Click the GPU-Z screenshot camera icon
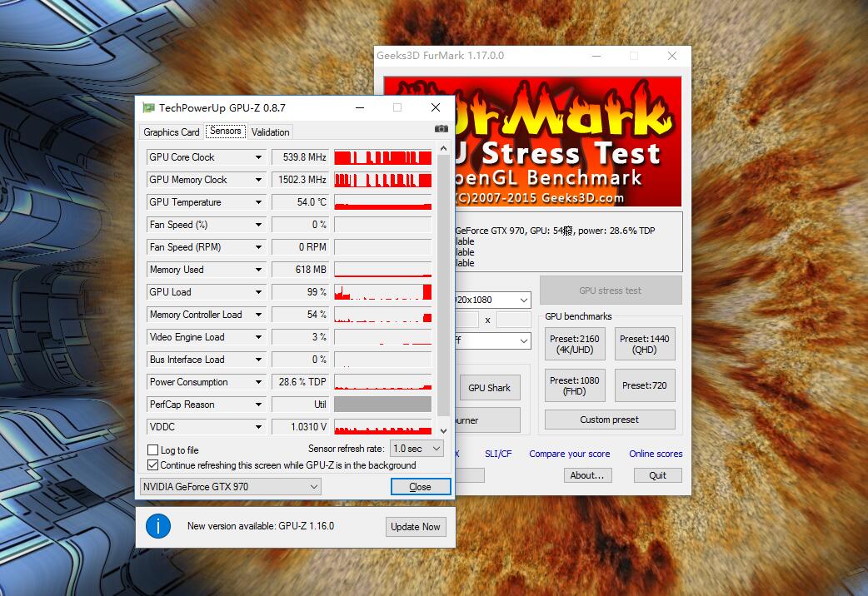The width and height of the screenshot is (868, 596). coord(441,129)
